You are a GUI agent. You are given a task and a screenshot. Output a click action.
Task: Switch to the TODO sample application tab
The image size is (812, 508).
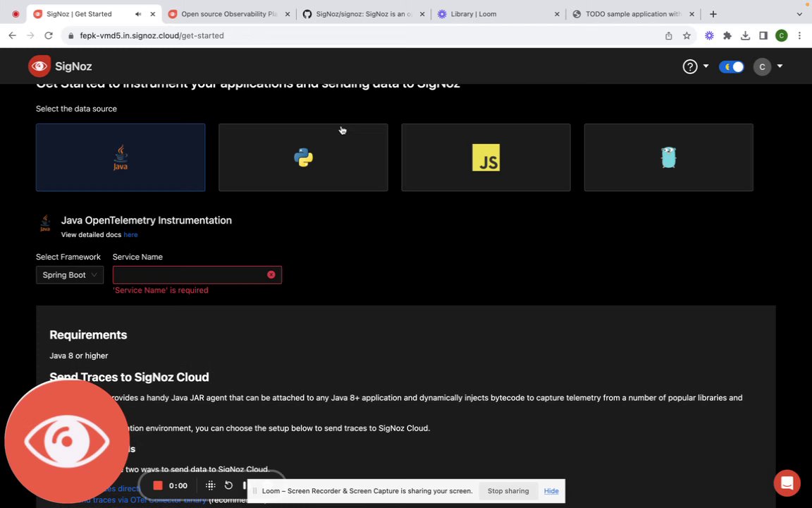[x=633, y=14]
